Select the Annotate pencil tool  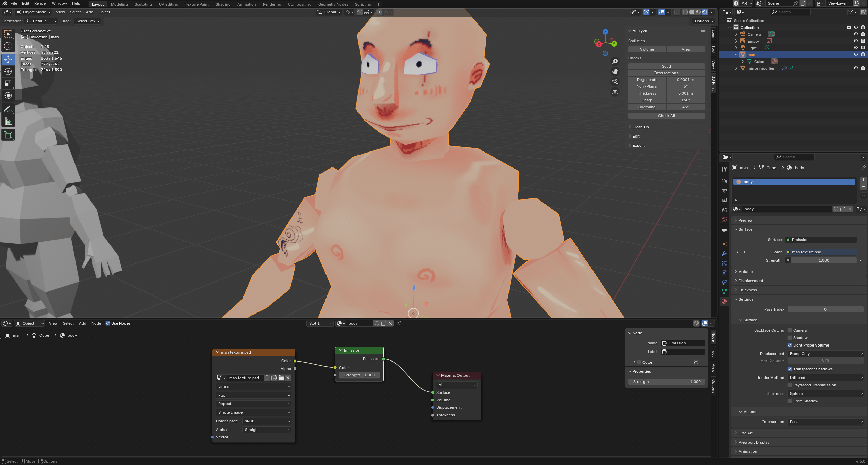pos(8,109)
